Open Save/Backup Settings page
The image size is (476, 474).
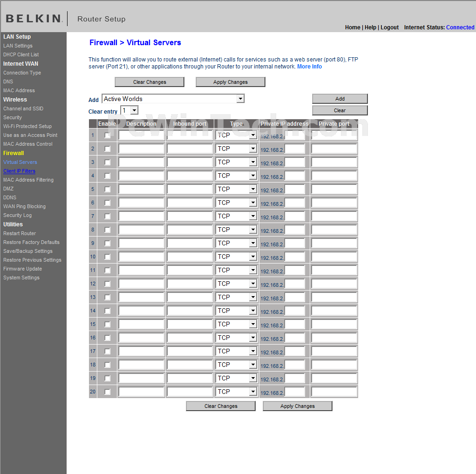pyautogui.click(x=28, y=251)
